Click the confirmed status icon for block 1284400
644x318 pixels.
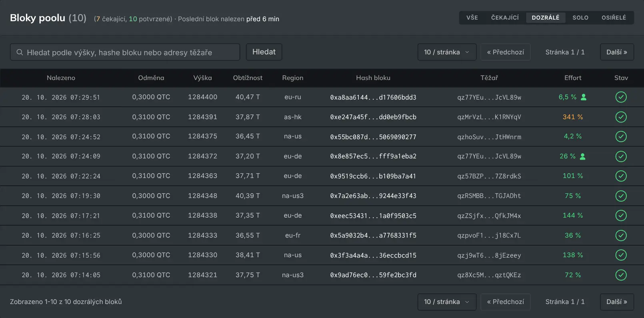click(x=621, y=97)
